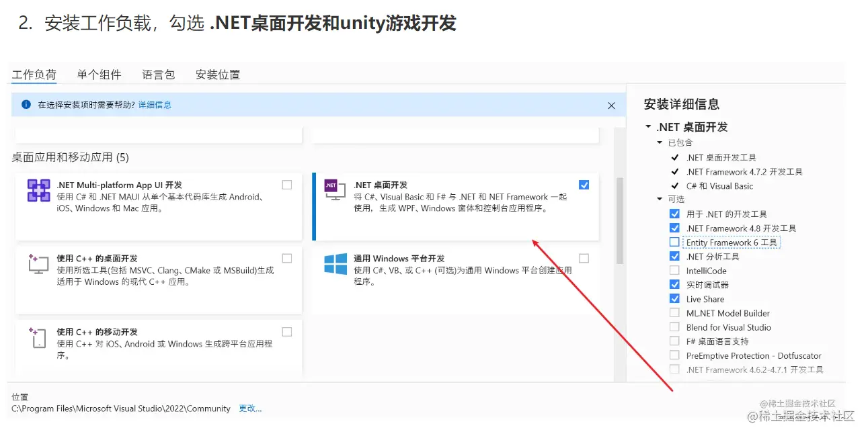Screen dimensions: 868x436
Task: Select the .NET Multi-platform App UI 开发 title
Action: (x=119, y=185)
